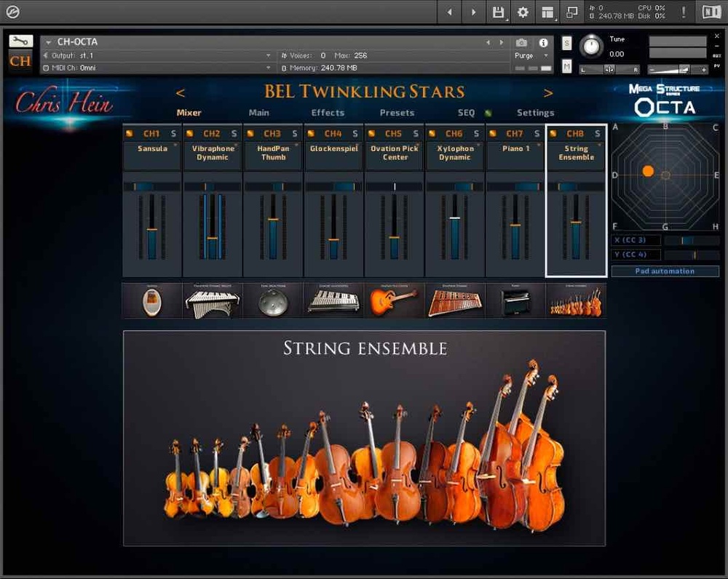Open the MIDI Ch Omni dropdown
Screen dimensions: 728x579
(x=157, y=68)
